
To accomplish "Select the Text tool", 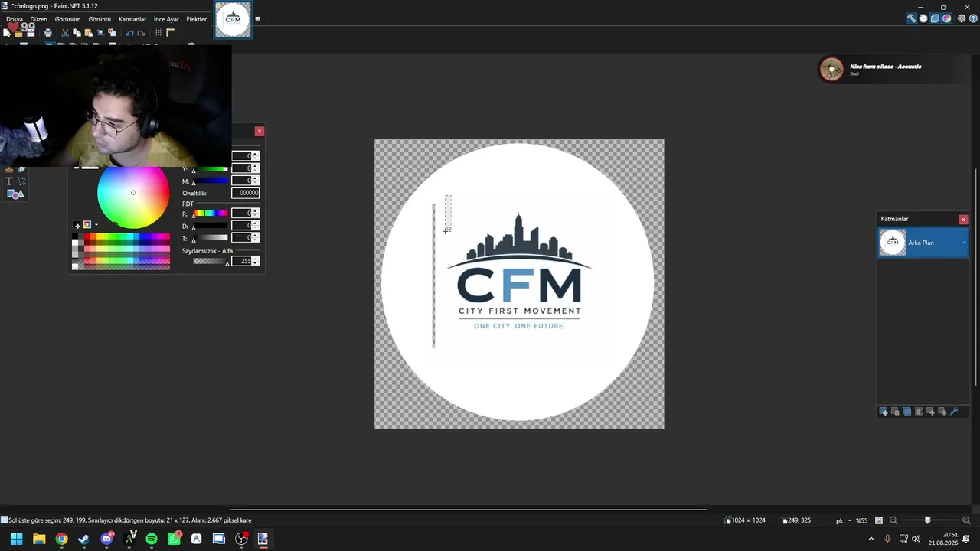I will [x=9, y=181].
